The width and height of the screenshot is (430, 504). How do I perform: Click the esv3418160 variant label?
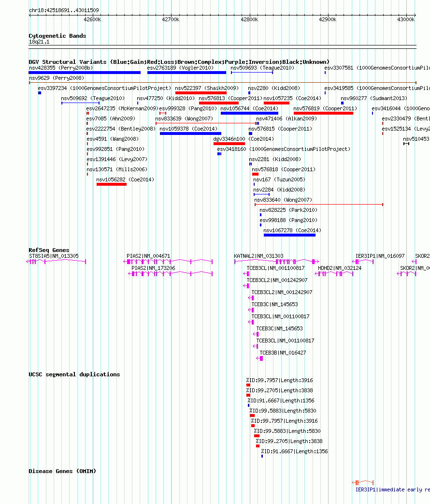click(x=284, y=149)
